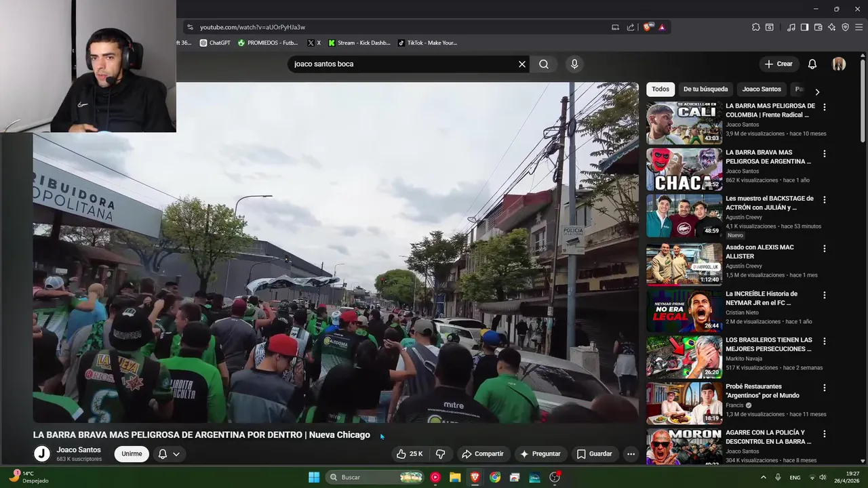Viewport: 868px width, 488px height.
Task: Open options for the Colombia Frente Radical video
Action: point(825,107)
